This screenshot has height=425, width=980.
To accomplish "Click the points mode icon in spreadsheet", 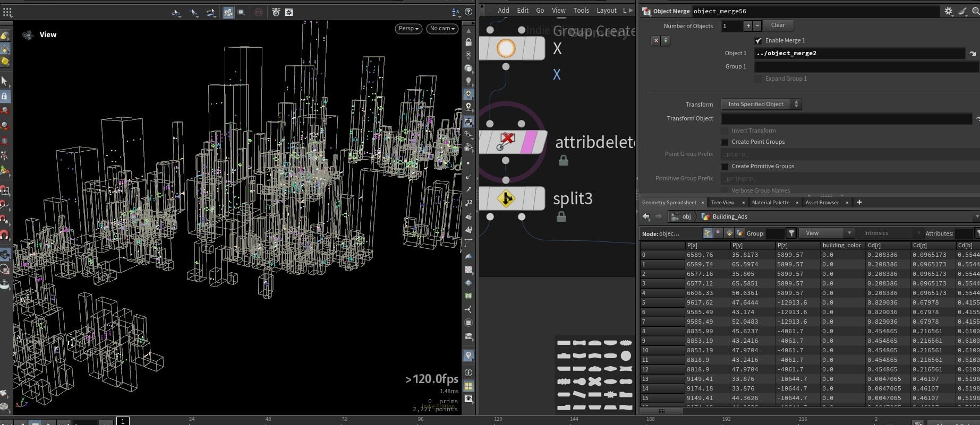I will tap(708, 233).
